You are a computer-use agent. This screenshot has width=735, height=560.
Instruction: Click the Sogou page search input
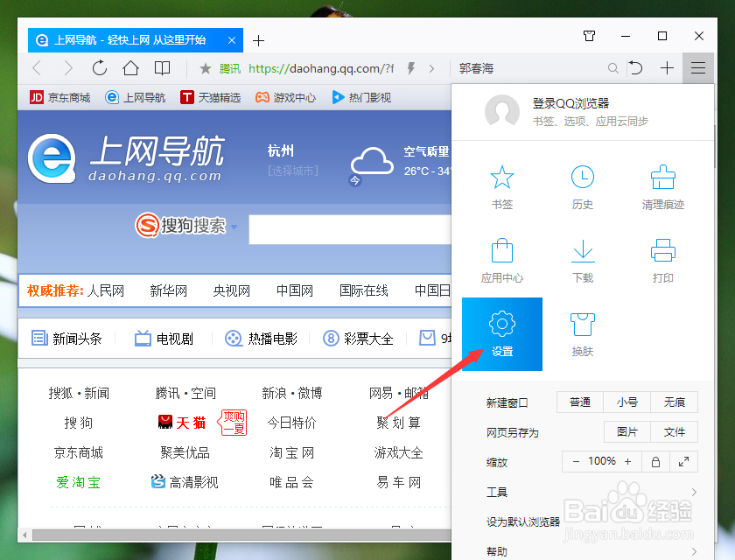pyautogui.click(x=350, y=229)
